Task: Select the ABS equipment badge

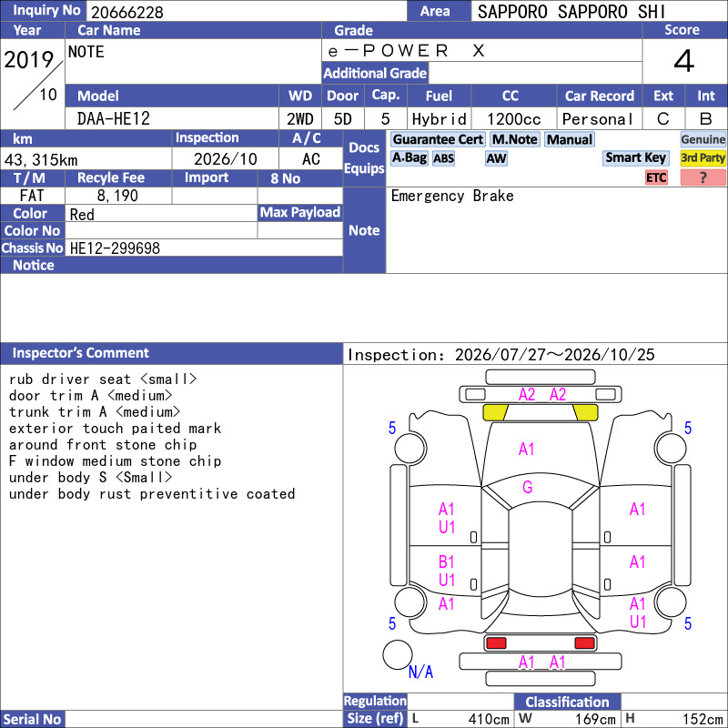Action: [x=443, y=158]
